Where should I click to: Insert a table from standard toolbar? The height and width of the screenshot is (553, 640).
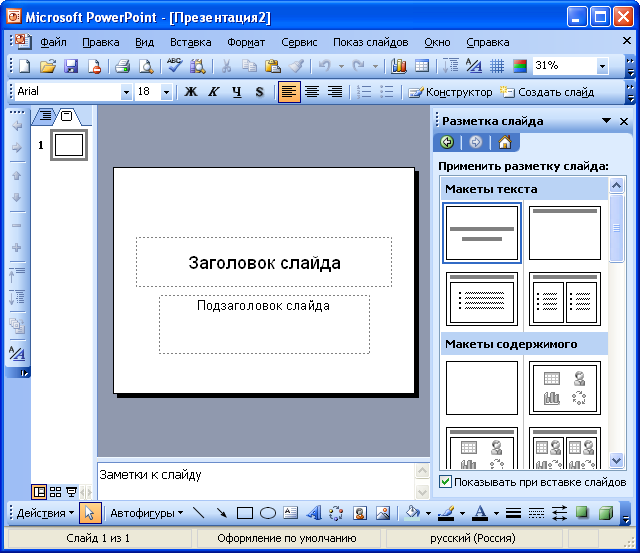pyautogui.click(x=422, y=66)
